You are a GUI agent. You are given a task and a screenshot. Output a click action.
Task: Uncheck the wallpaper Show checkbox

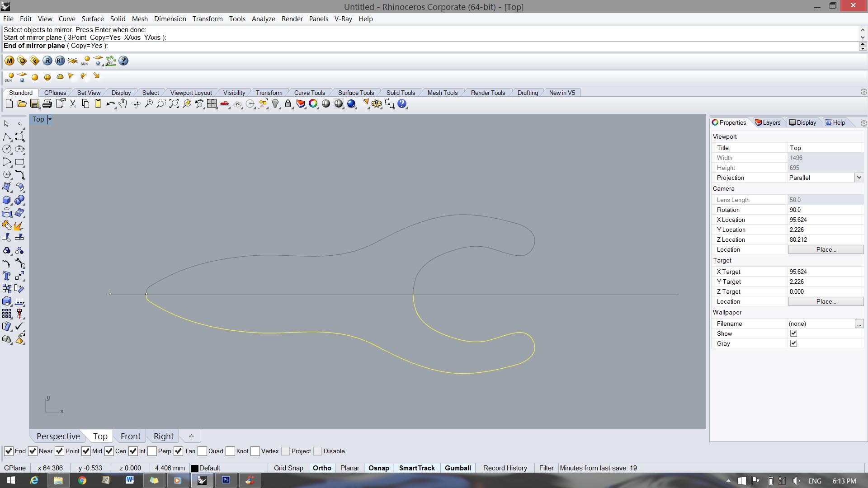(793, 333)
